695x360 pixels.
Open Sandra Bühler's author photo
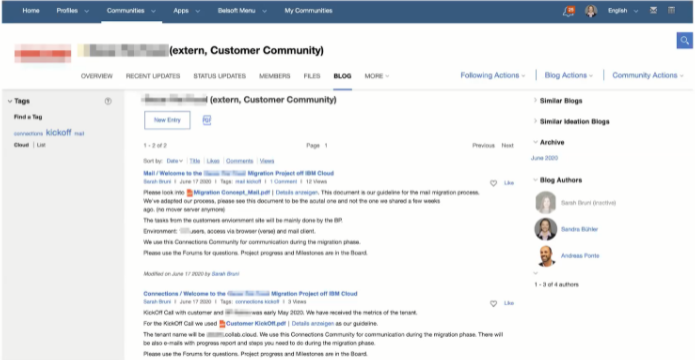(x=546, y=229)
